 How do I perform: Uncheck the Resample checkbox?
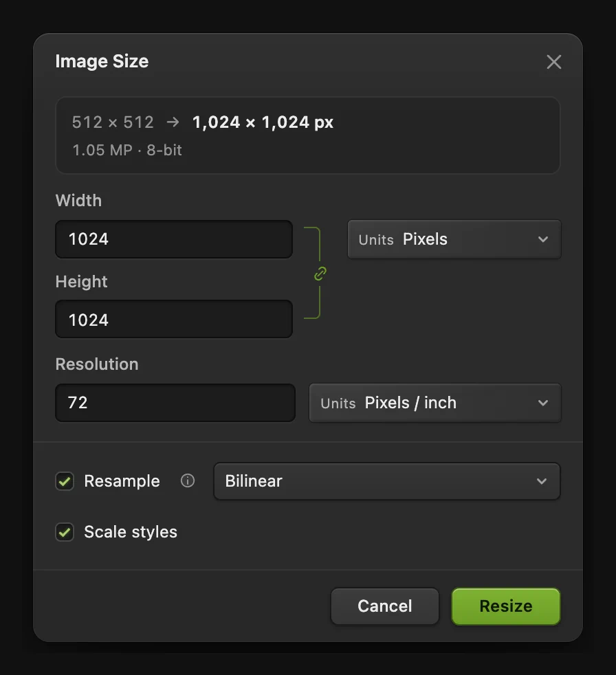[65, 481]
